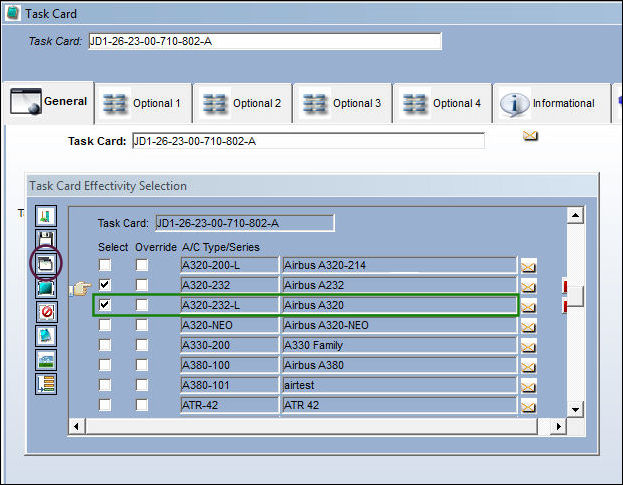Open the Optional 1 tab
The width and height of the screenshot is (623, 485).
(x=143, y=103)
